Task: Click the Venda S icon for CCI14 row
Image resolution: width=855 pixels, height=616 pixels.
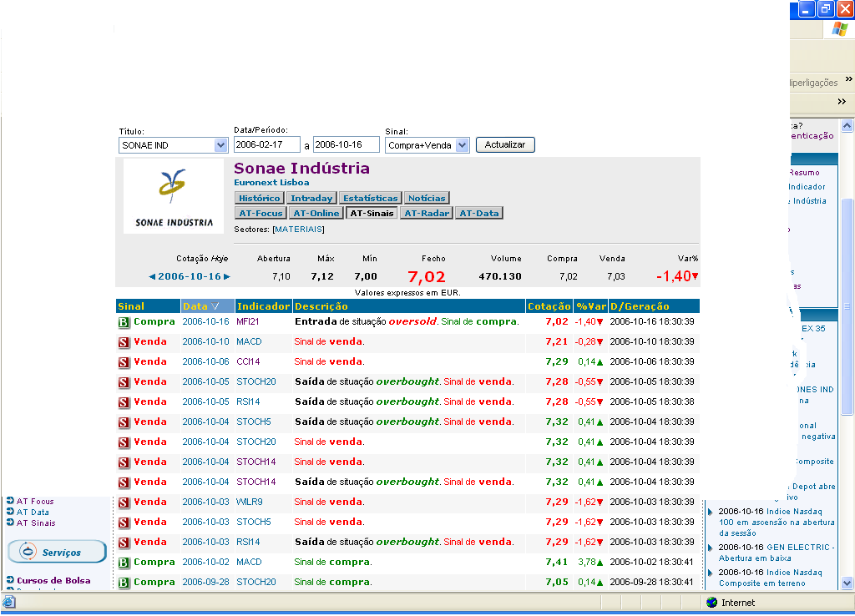Action: click(x=124, y=362)
